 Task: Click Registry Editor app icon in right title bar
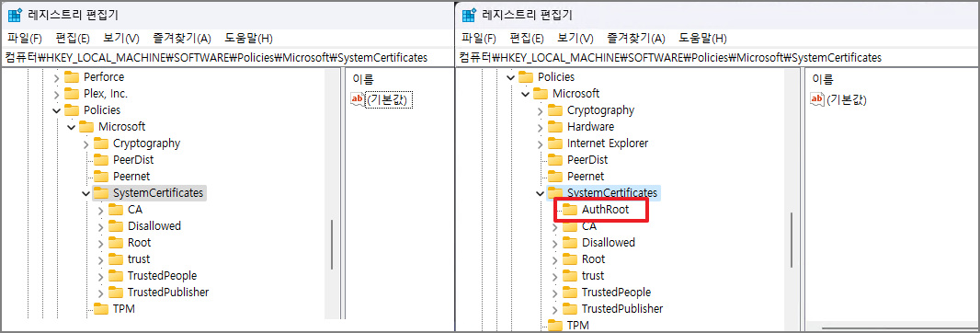click(x=469, y=15)
